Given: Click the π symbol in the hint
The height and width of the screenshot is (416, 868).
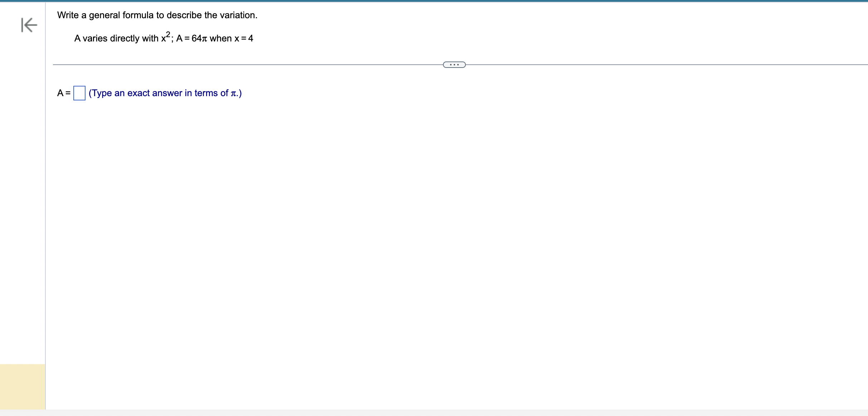Looking at the screenshot, I should click(x=233, y=93).
